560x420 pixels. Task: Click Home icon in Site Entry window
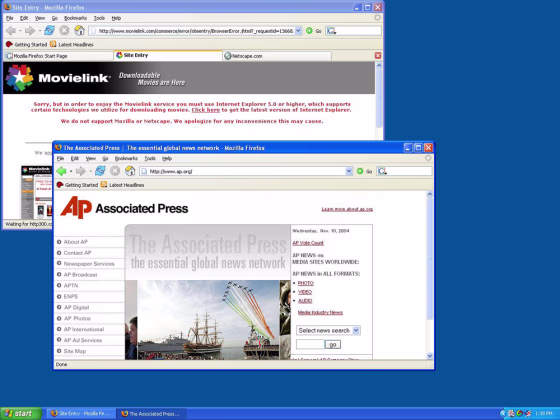click(79, 31)
